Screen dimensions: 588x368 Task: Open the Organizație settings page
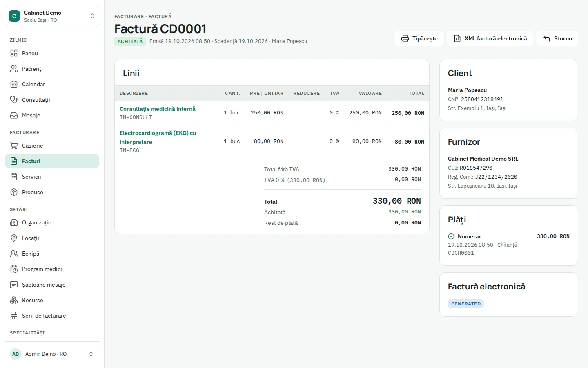(x=52, y=222)
